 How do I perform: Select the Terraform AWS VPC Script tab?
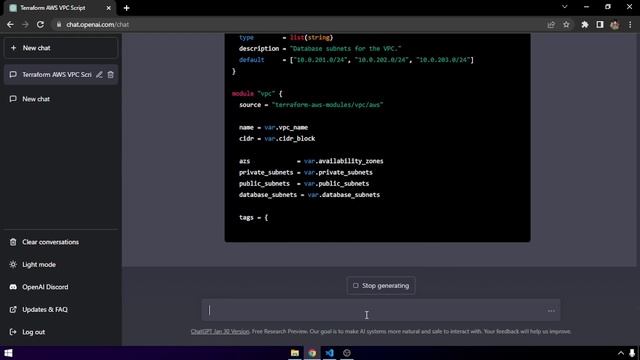pyautogui.click(x=60, y=8)
